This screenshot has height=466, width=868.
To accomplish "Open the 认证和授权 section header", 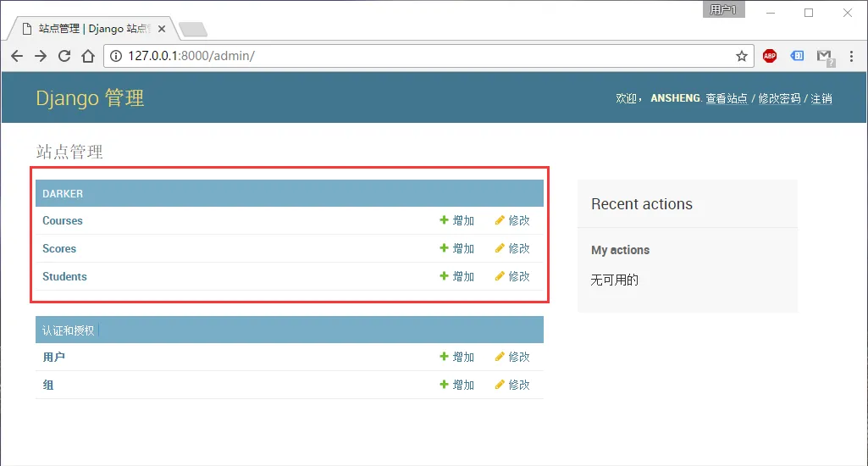I will point(68,330).
